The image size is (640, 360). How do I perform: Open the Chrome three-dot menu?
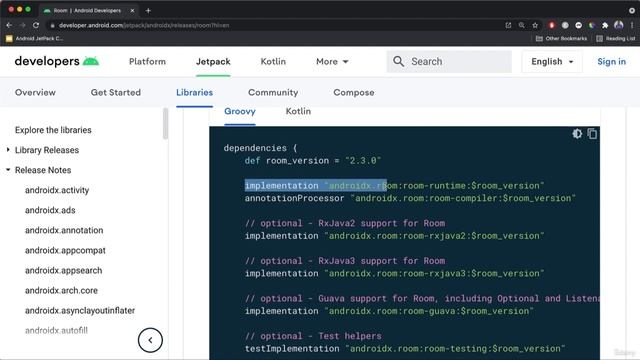coord(632,25)
